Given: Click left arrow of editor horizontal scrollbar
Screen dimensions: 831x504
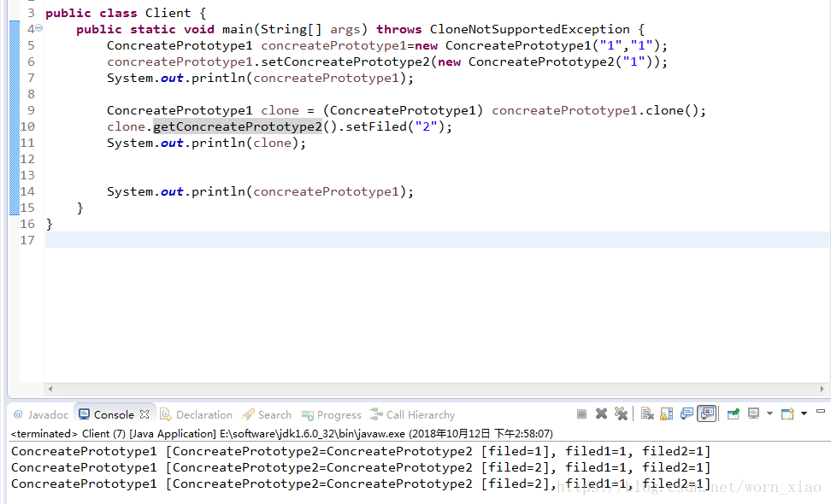Looking at the screenshot, I should click(50, 389).
